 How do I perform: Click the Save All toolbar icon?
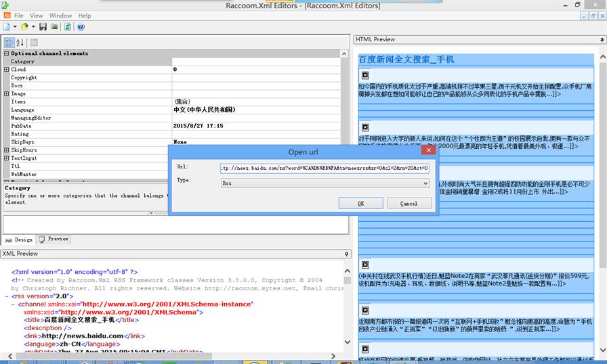coord(54,26)
